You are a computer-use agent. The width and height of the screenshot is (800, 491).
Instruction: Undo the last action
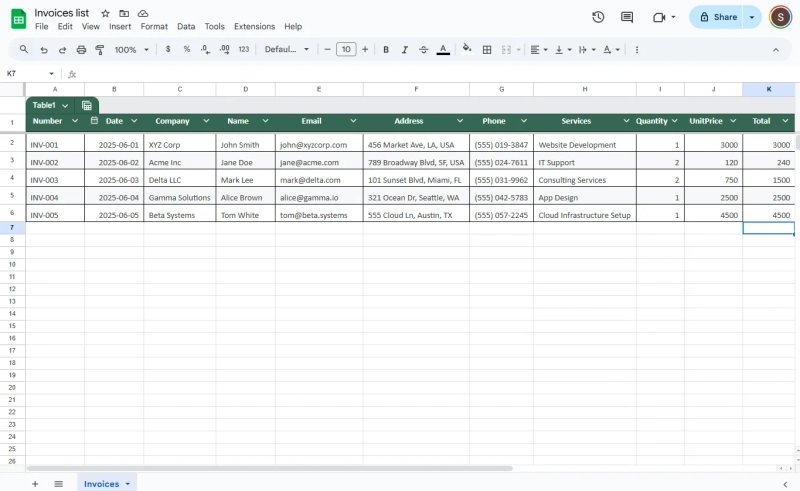tap(44, 50)
